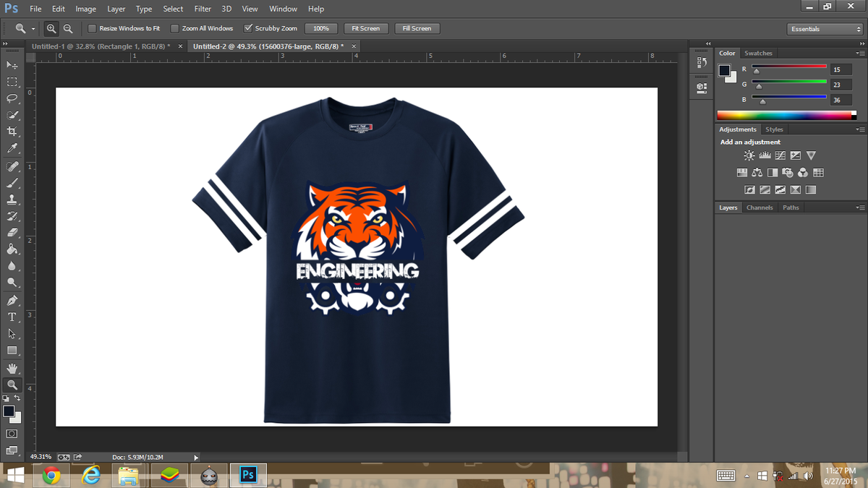This screenshot has height=488, width=868.
Task: Open the Image menu
Action: point(85,9)
